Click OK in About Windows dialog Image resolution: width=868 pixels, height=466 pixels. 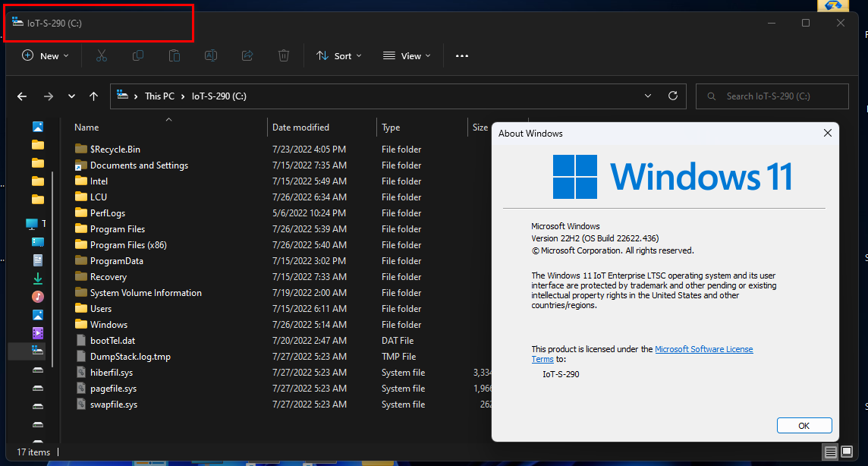pos(804,426)
